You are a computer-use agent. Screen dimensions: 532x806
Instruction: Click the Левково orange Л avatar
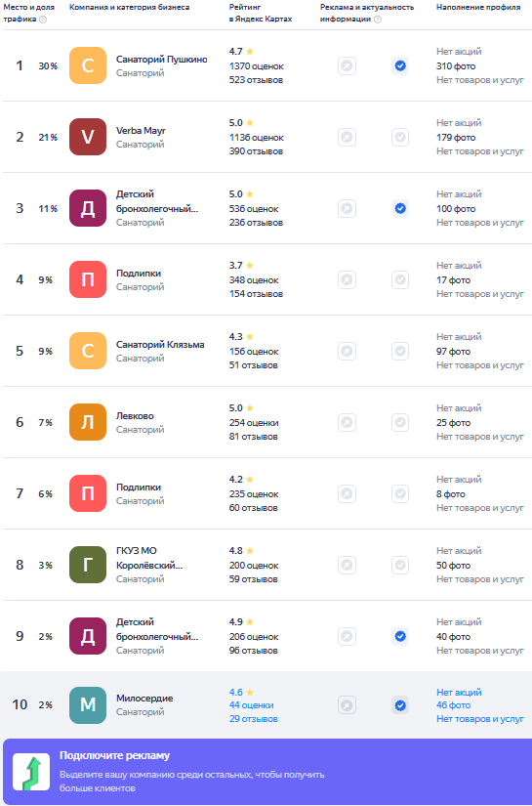point(88,422)
